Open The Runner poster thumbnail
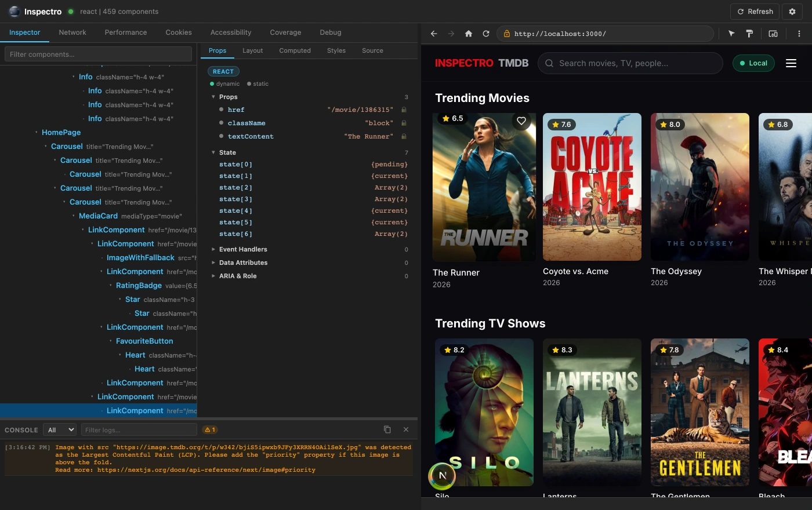Image resolution: width=812 pixels, height=510 pixels. click(484, 187)
